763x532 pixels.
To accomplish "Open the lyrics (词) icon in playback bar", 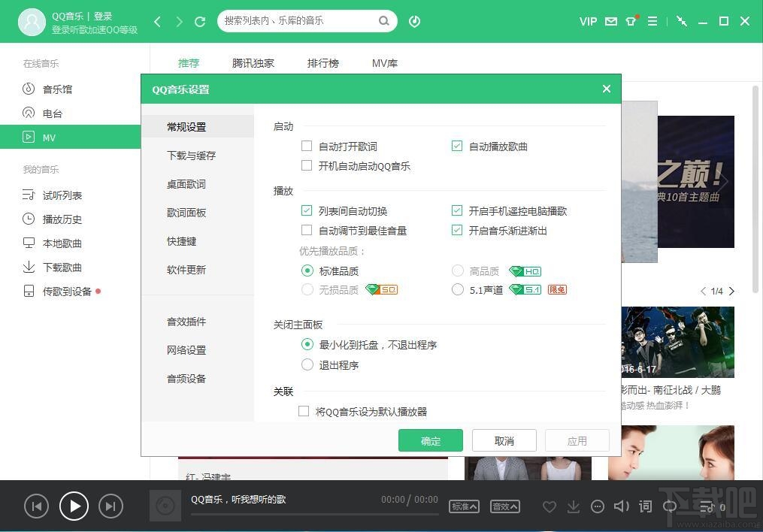I will [x=645, y=506].
